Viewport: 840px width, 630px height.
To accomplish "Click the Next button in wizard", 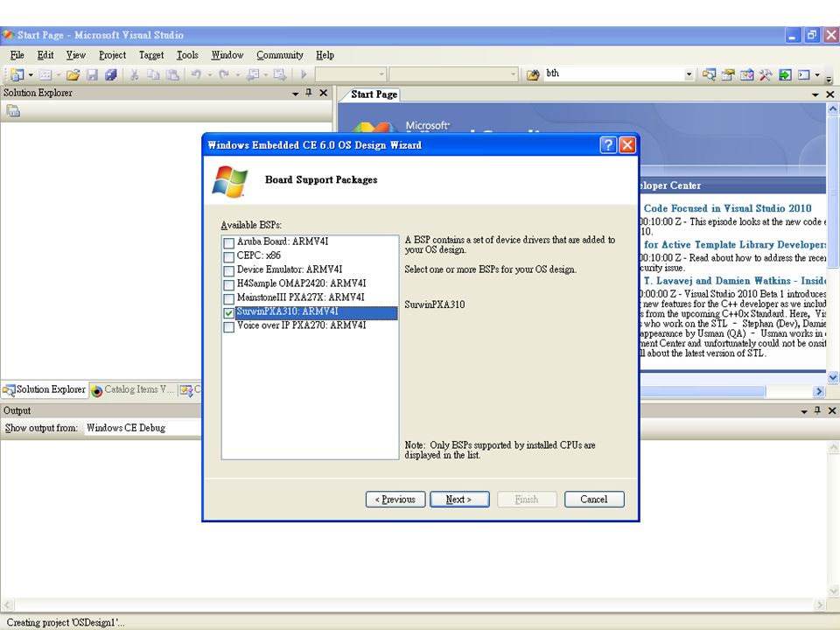I will (x=459, y=500).
